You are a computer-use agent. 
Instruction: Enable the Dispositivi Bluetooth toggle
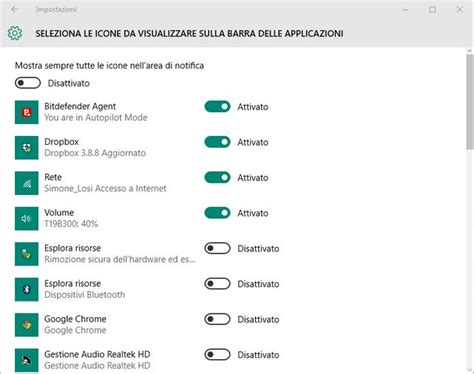tap(217, 284)
